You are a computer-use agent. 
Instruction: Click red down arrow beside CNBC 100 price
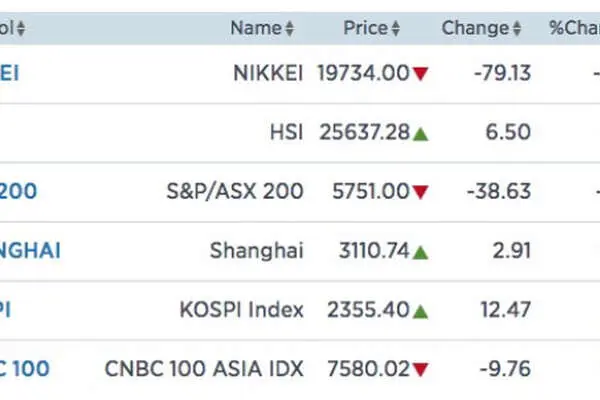pyautogui.click(x=420, y=369)
